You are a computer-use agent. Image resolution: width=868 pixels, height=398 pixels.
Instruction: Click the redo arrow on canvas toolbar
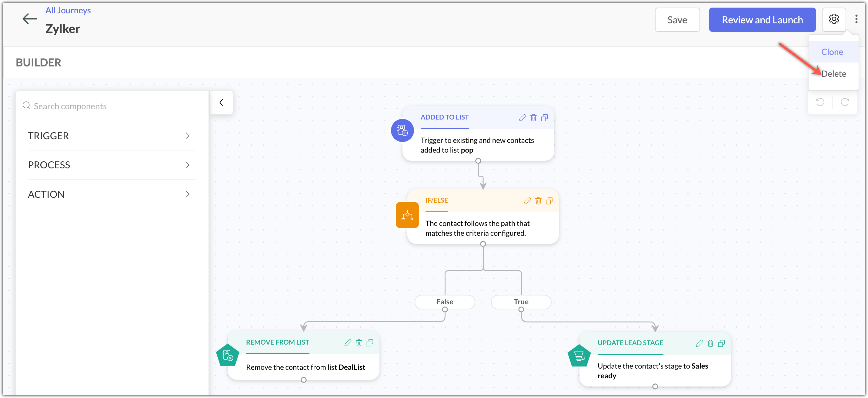tap(845, 102)
